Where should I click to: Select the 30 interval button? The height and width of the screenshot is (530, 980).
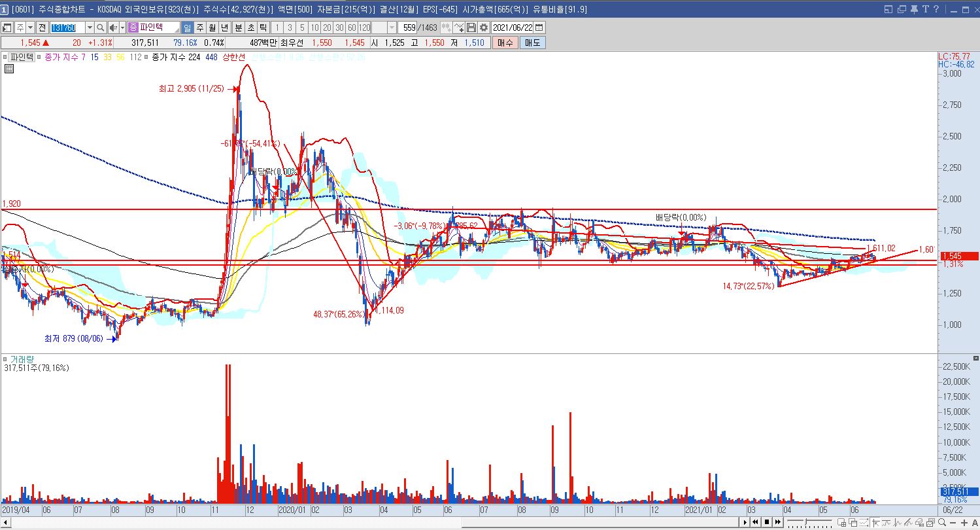coord(339,27)
